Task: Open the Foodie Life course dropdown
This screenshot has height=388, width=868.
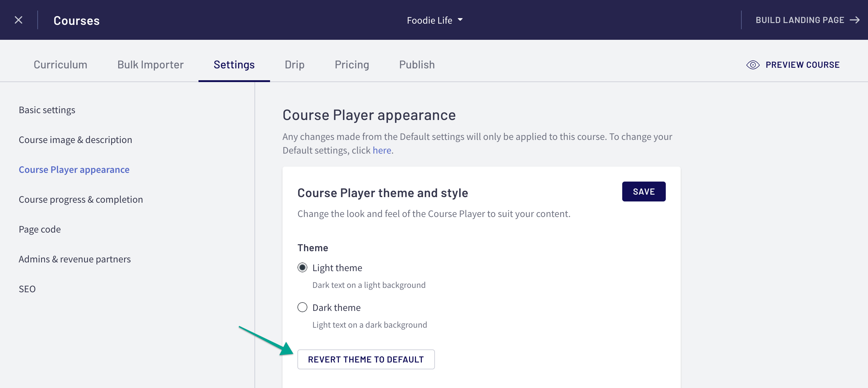Action: coord(435,21)
